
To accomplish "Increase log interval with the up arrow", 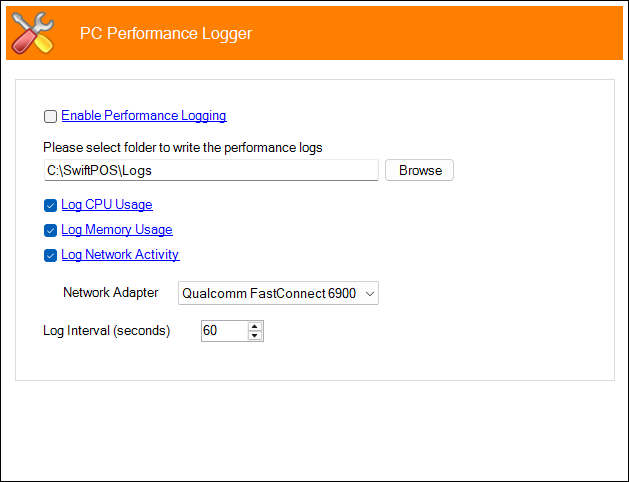I will 255,326.
